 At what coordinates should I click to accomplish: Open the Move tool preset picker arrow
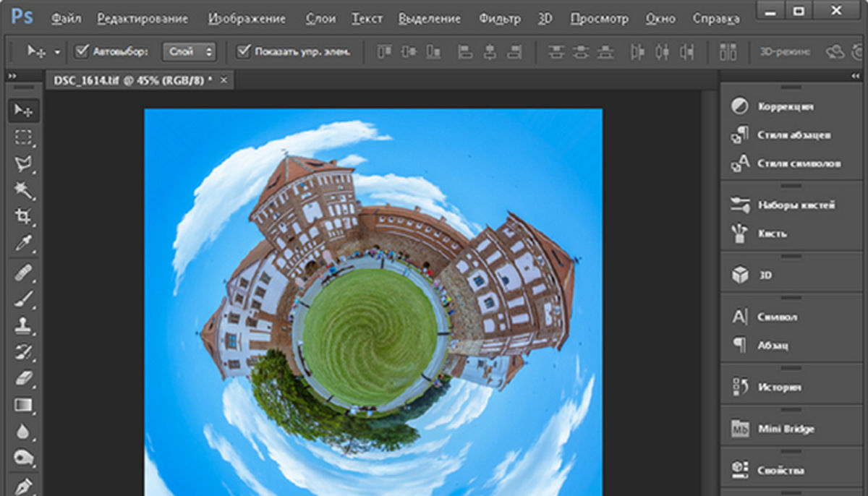[56, 51]
